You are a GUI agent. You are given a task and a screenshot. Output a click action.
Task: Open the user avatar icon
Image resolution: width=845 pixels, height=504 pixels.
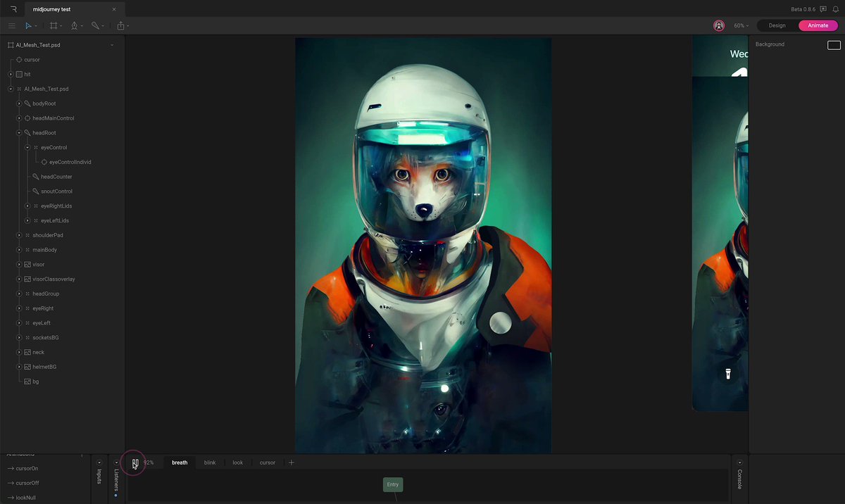click(719, 25)
